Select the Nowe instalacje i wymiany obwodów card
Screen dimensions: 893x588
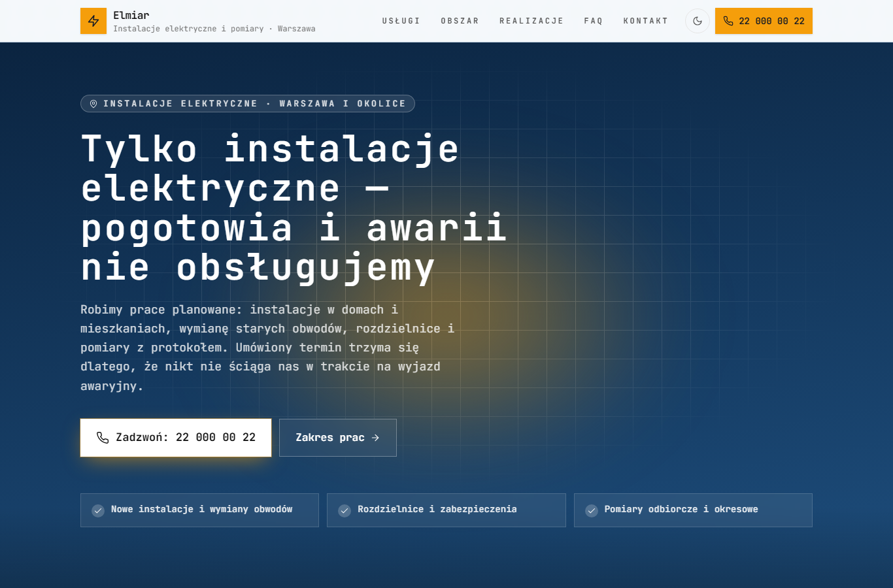(x=199, y=510)
